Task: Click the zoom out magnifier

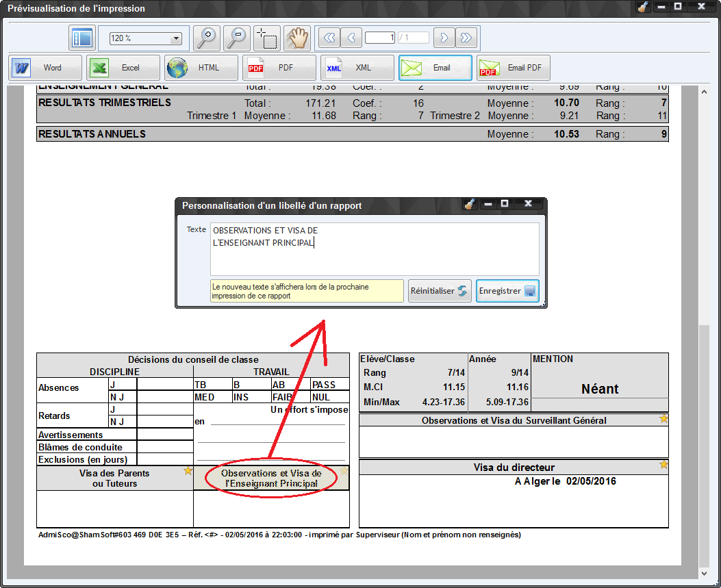Action: 237,38
